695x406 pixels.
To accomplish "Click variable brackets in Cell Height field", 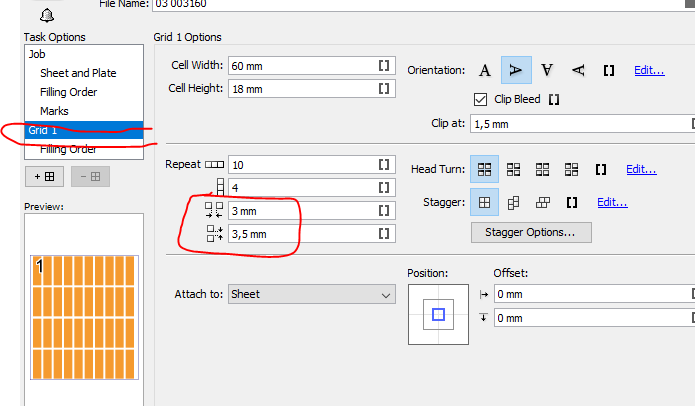I will [384, 89].
